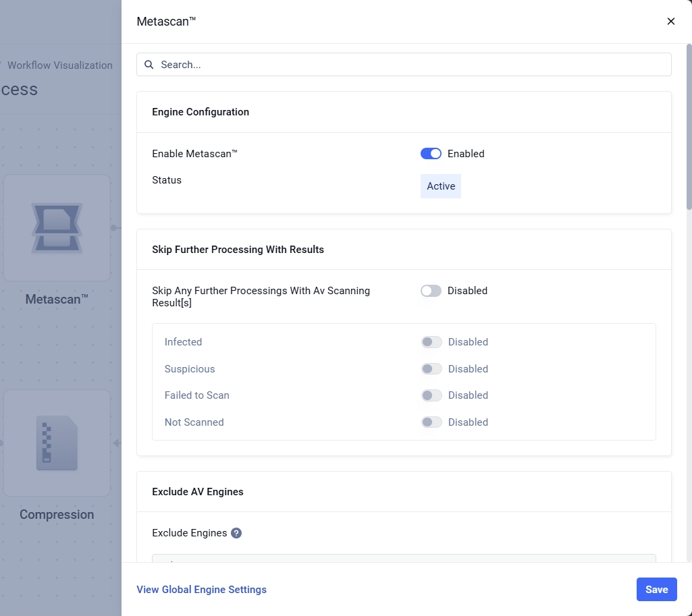The height and width of the screenshot is (616, 692).
Task: Click the Compression label under workflow node
Action: [x=57, y=515]
